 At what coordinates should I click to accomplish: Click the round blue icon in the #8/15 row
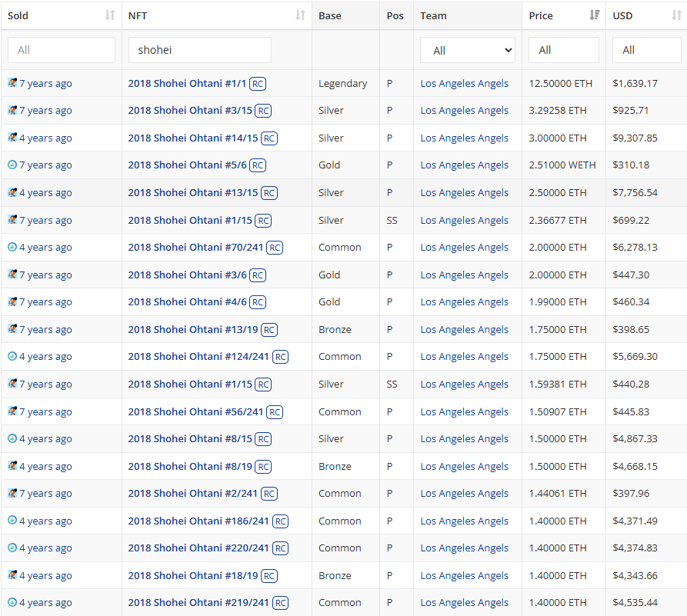click(12, 438)
